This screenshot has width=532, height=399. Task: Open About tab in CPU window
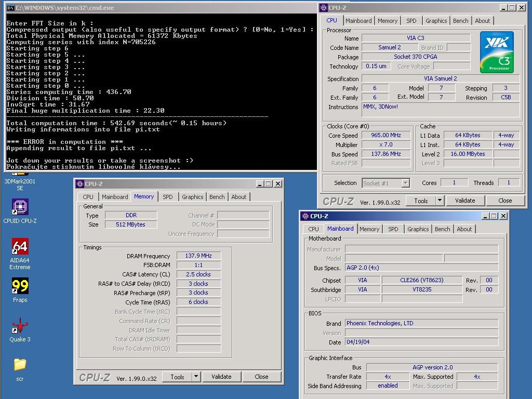tap(482, 21)
